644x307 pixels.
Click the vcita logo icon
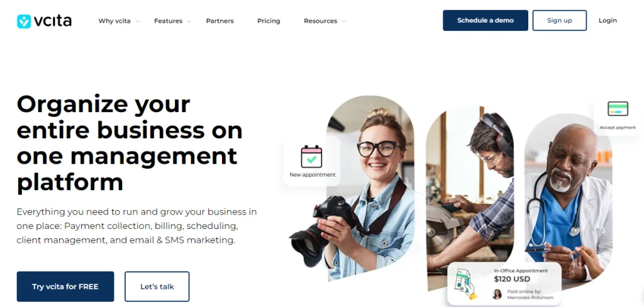pos(24,21)
